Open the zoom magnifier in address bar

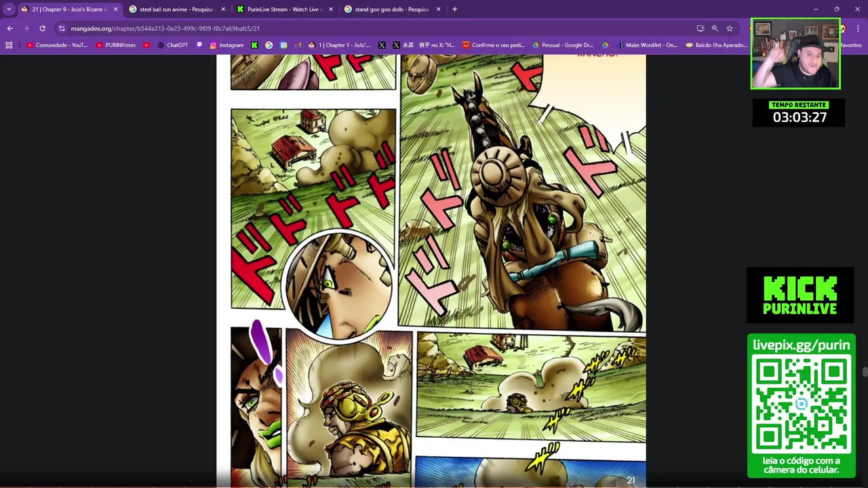coord(715,28)
